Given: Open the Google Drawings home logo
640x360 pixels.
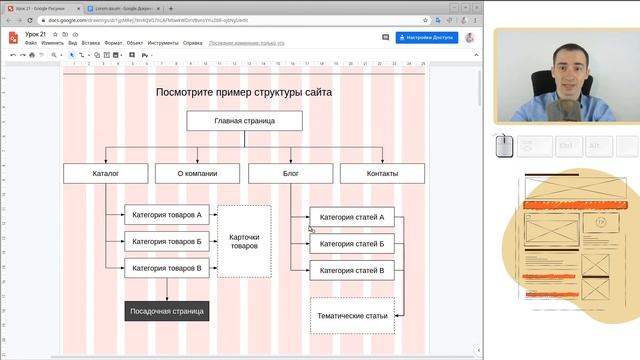Looking at the screenshot, I should (x=13, y=38).
